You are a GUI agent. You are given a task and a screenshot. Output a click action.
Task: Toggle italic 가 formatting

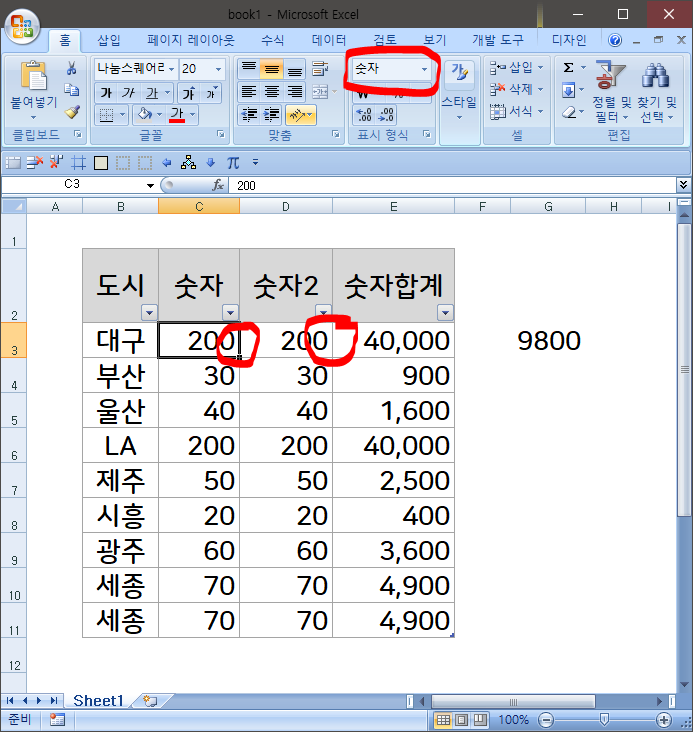click(128, 93)
